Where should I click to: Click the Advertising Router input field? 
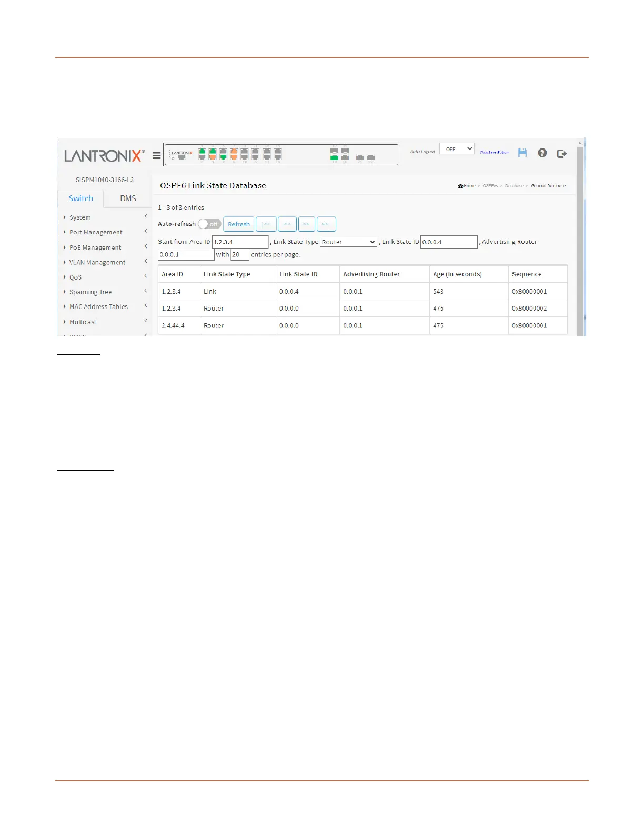click(x=186, y=255)
